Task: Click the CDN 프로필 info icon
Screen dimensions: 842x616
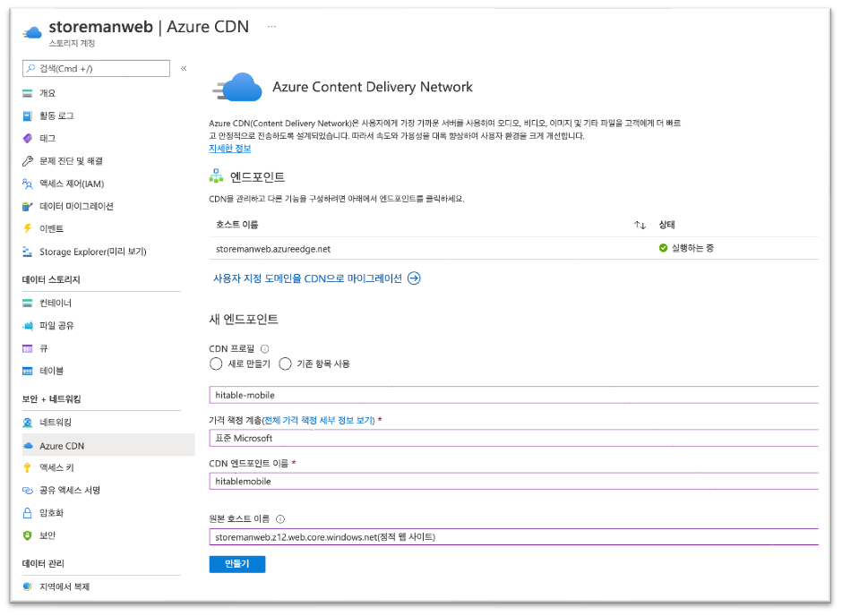Action: (265, 349)
